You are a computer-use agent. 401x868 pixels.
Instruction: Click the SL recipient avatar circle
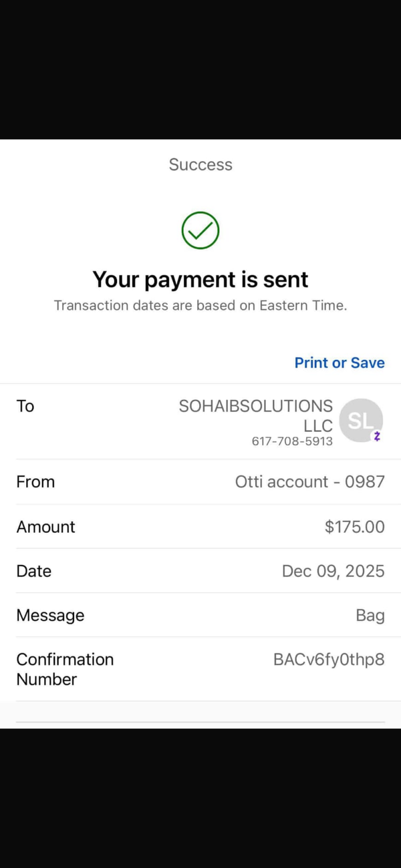tap(361, 421)
